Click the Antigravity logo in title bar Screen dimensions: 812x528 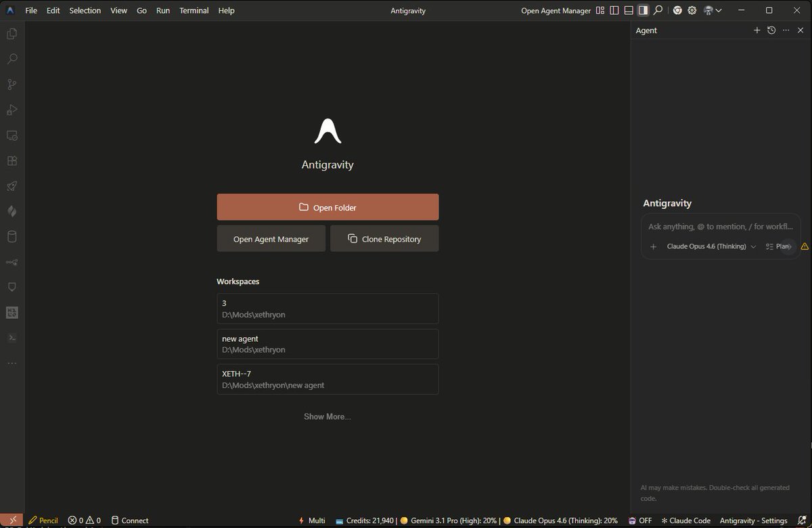(12, 10)
